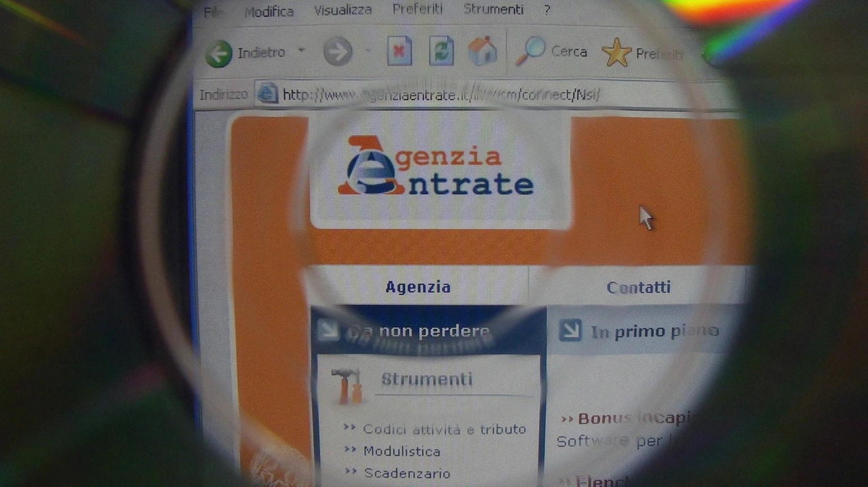Open the ? help menu
The width and height of the screenshot is (868, 487).
coord(547,10)
